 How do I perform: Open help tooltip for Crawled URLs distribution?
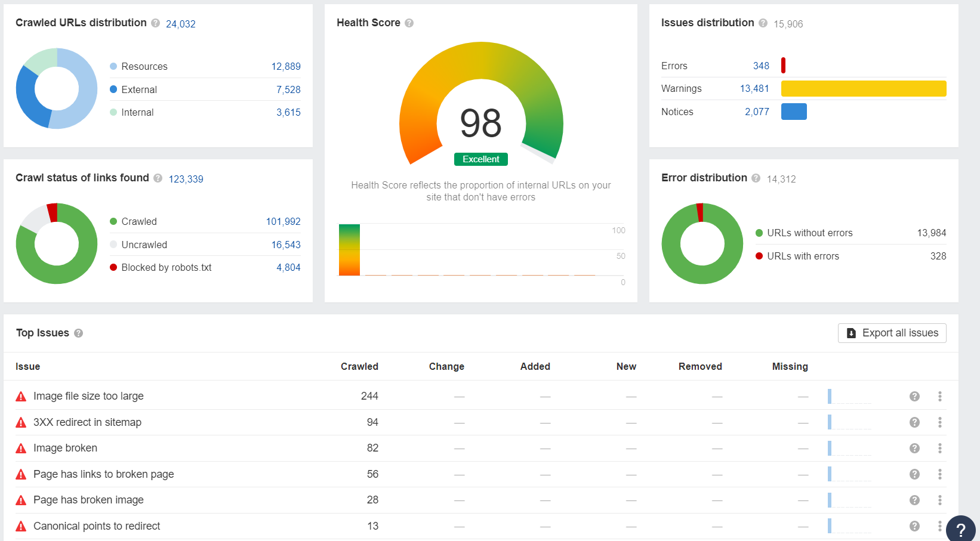pos(156,23)
